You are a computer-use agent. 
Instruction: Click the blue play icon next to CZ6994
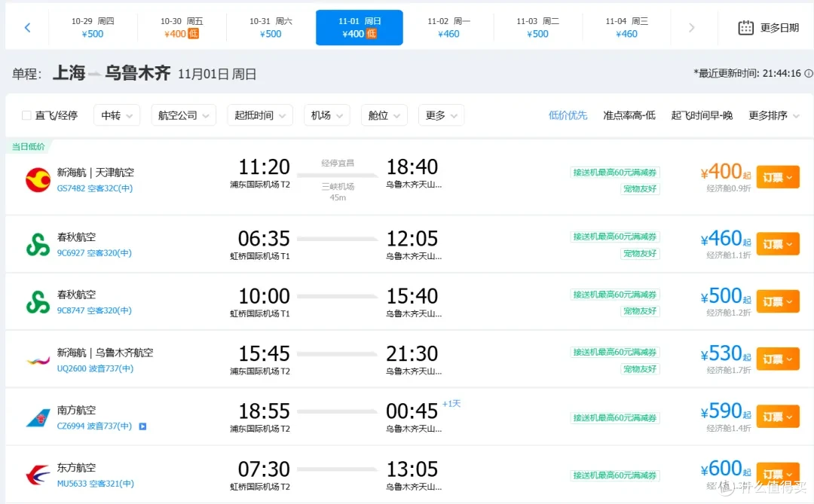click(142, 426)
